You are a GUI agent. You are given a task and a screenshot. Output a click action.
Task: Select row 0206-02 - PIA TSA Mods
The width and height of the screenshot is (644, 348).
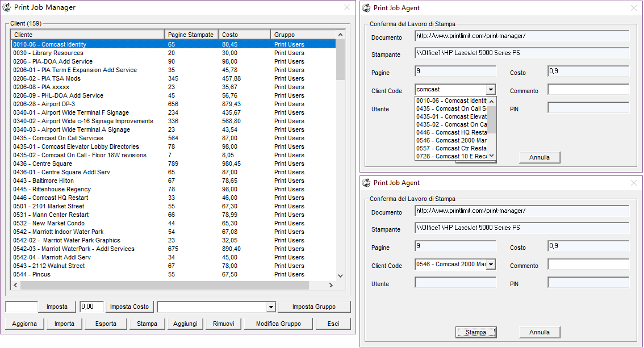(x=173, y=78)
